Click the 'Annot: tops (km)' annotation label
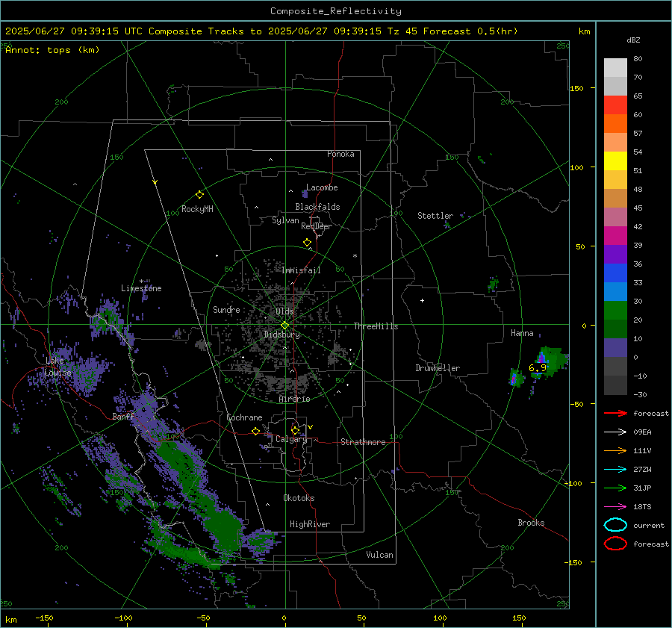 52,50
